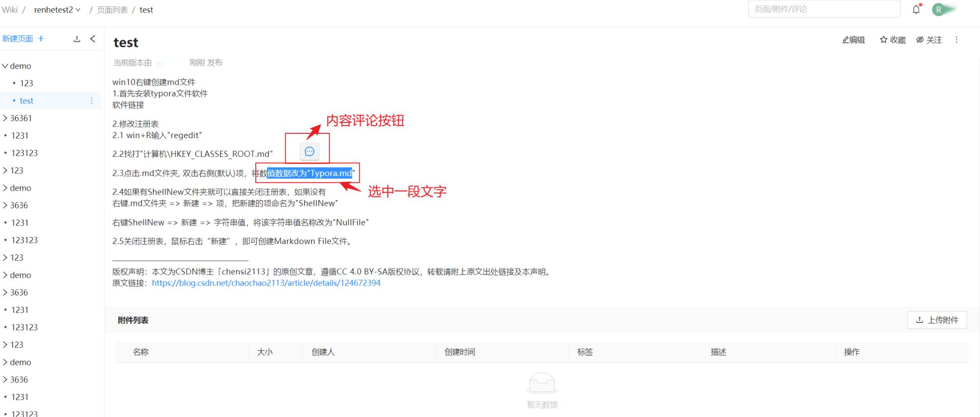Viewport: 980px width, 417px height.
Task: Click the 操作 column header
Action: 852,352
